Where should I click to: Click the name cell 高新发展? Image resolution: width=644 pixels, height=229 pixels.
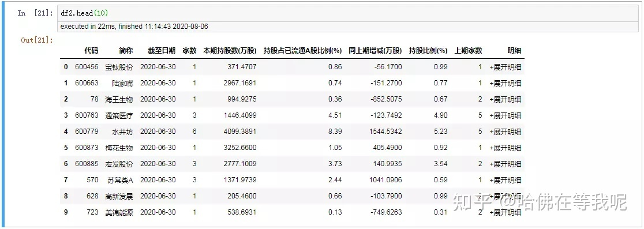pos(119,196)
